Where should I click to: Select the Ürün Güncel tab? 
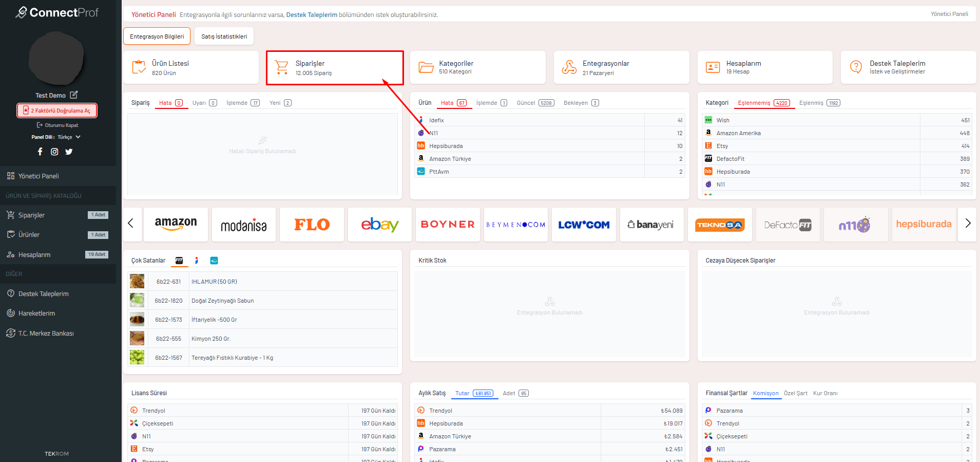point(535,103)
